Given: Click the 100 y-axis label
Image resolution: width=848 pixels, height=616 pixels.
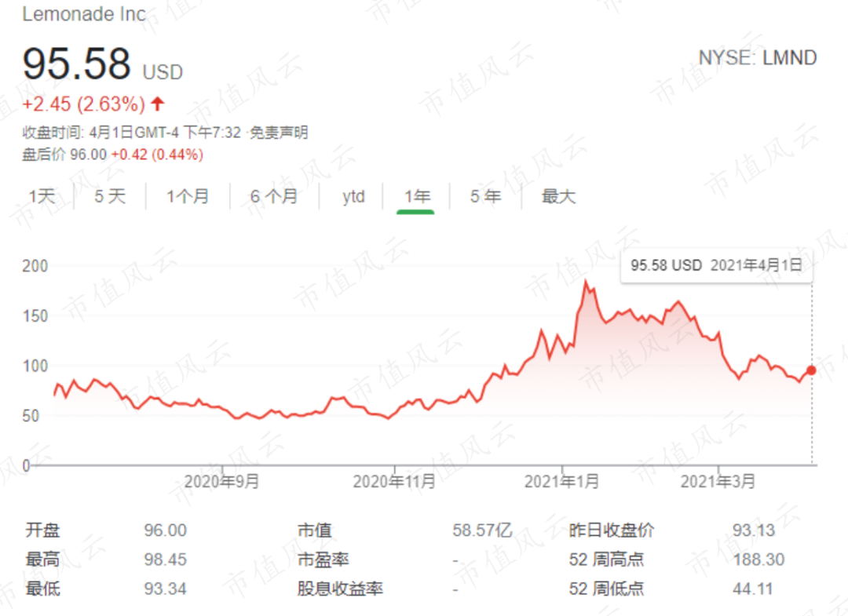Looking at the screenshot, I should tap(35, 366).
